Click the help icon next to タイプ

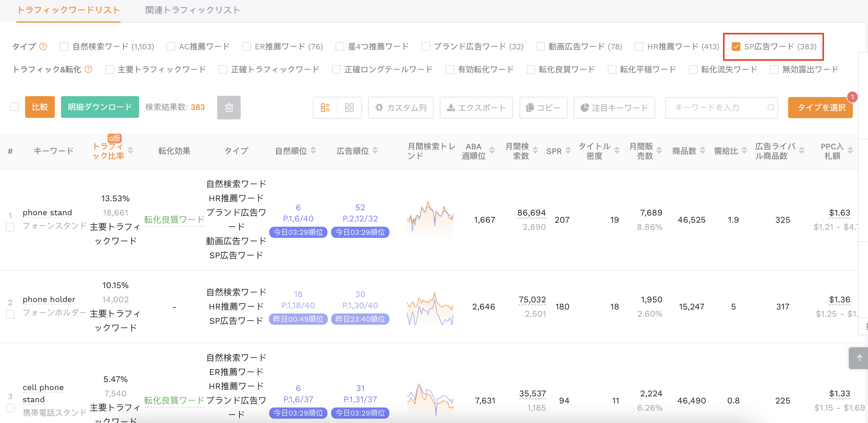[x=43, y=46]
